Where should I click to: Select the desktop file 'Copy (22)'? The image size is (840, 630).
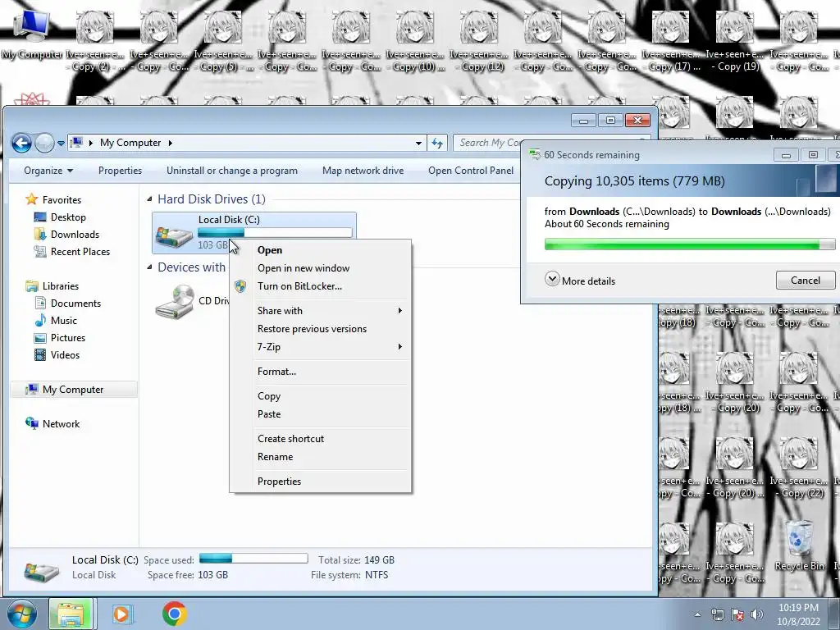point(799,467)
